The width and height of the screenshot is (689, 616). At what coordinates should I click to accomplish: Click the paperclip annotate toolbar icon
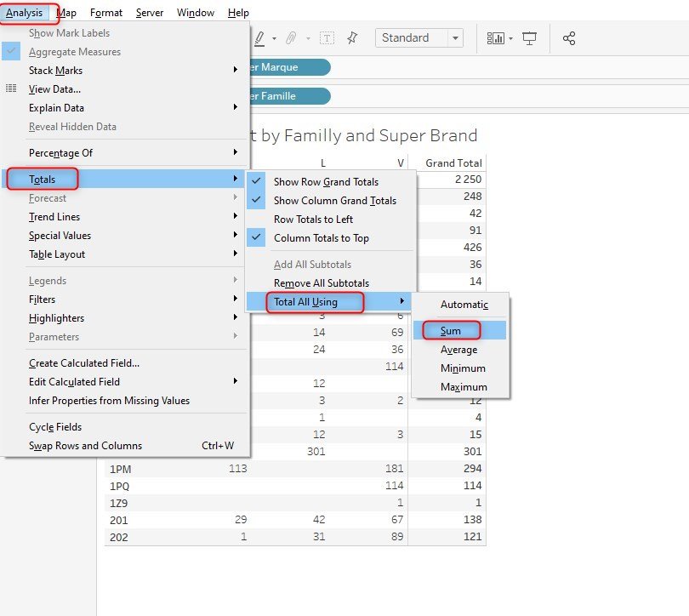pos(291,38)
